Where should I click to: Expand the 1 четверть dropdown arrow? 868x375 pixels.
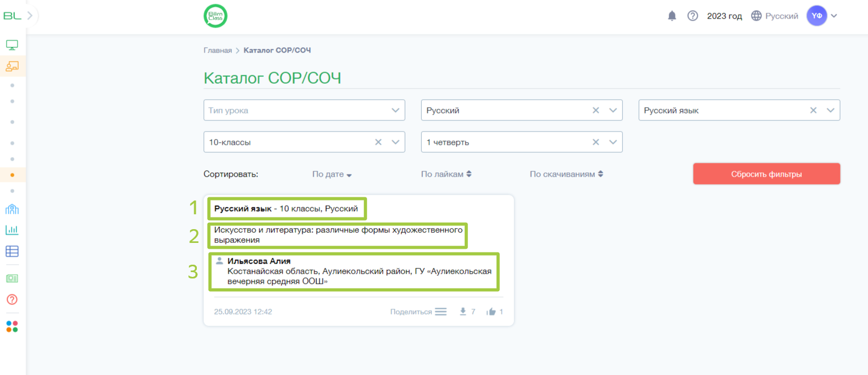[x=613, y=142]
